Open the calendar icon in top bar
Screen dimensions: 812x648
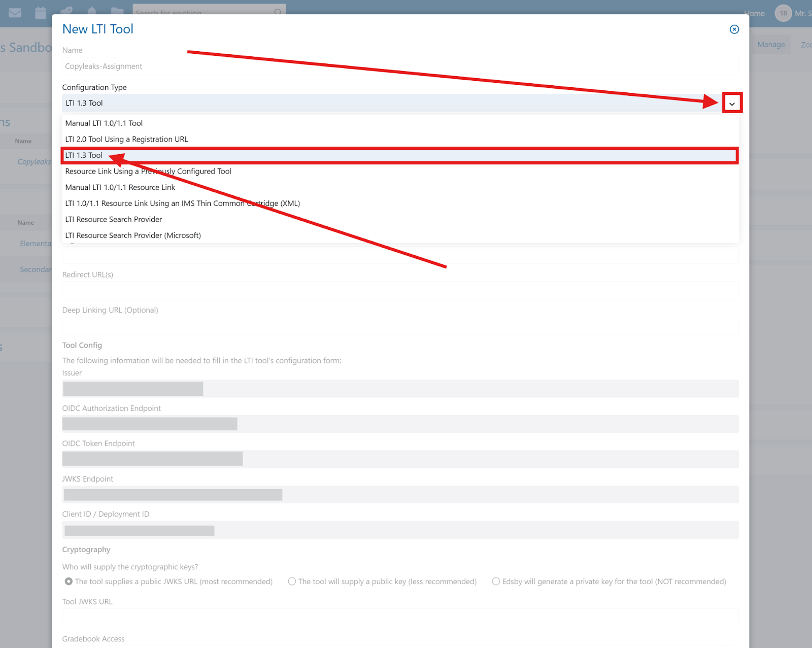(41, 13)
